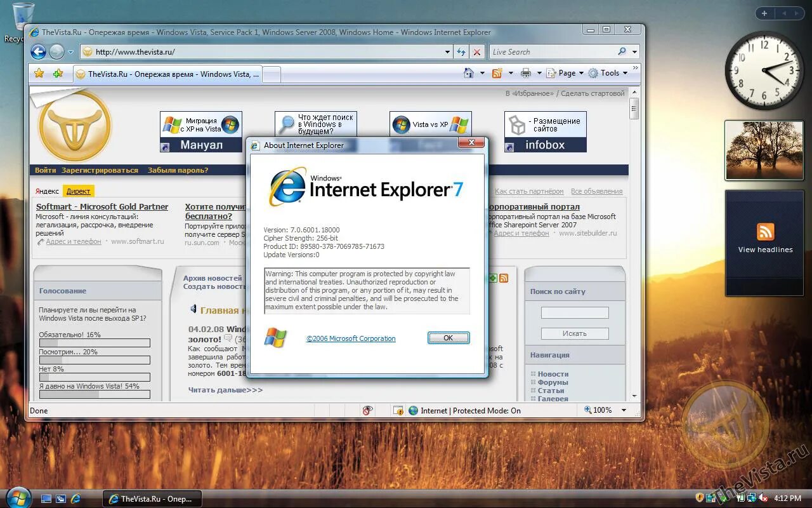Image resolution: width=812 pixels, height=508 pixels.
Task: Click the Internet Explorer Forward arrow button
Action: pyautogui.click(x=56, y=52)
